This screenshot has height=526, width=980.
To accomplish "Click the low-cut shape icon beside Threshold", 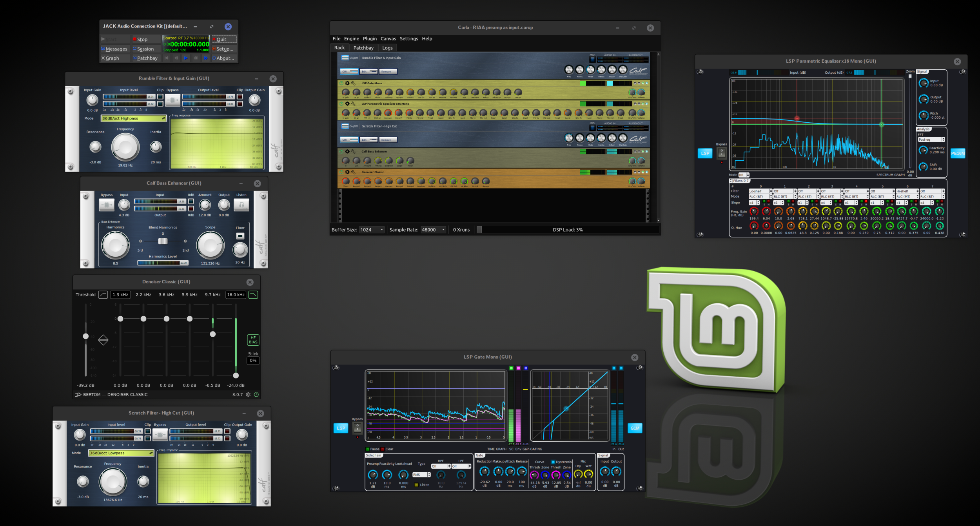I will pos(103,295).
